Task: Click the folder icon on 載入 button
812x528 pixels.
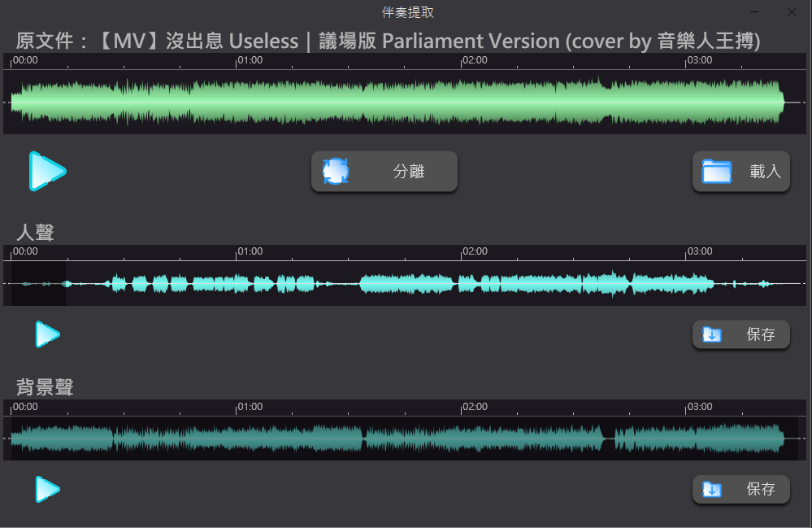Action: (717, 172)
